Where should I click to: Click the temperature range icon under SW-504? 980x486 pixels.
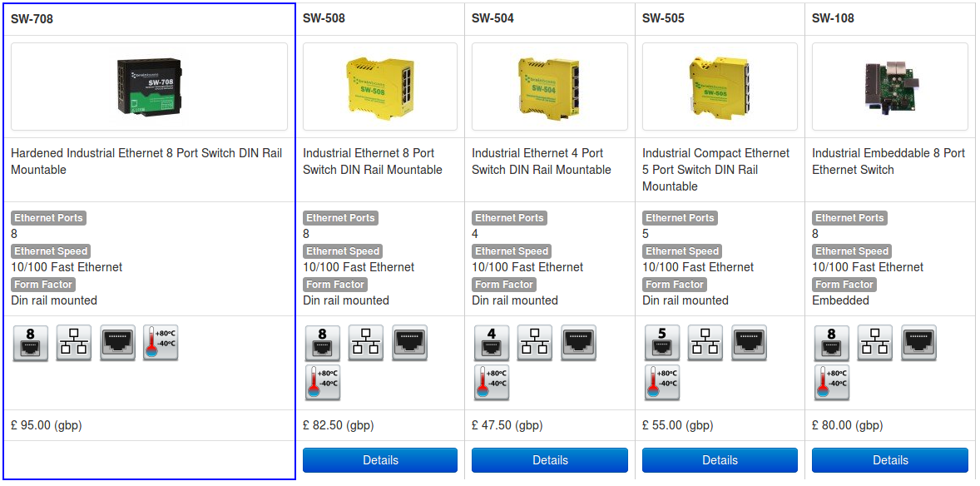point(492,383)
